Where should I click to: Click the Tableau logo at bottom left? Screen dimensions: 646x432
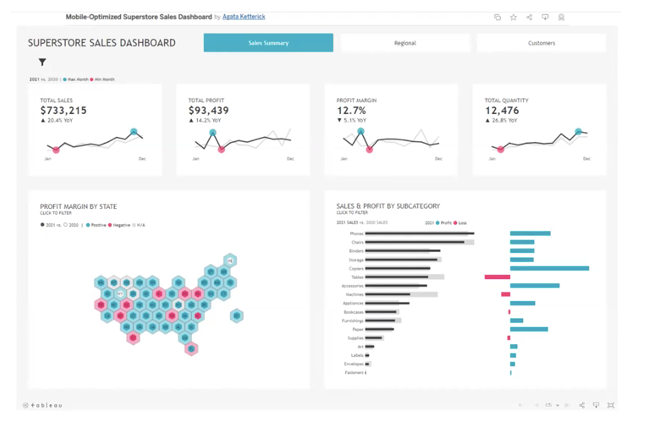tap(43, 405)
